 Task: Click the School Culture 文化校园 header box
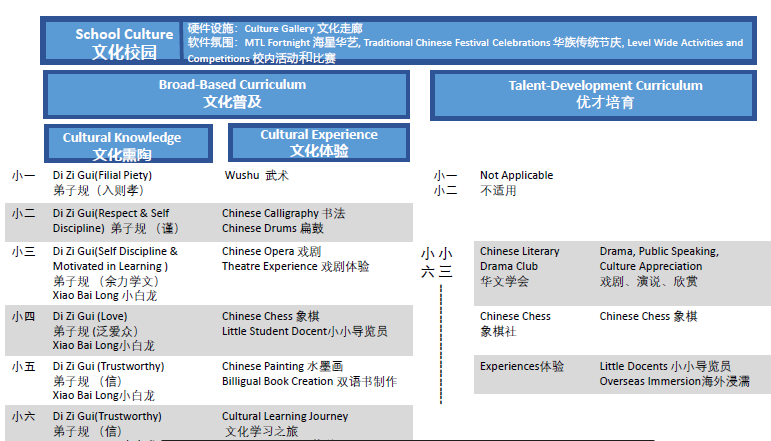(x=113, y=42)
